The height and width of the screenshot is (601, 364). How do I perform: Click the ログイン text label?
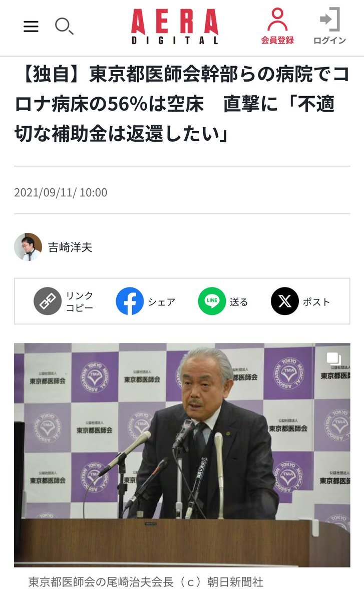click(330, 41)
